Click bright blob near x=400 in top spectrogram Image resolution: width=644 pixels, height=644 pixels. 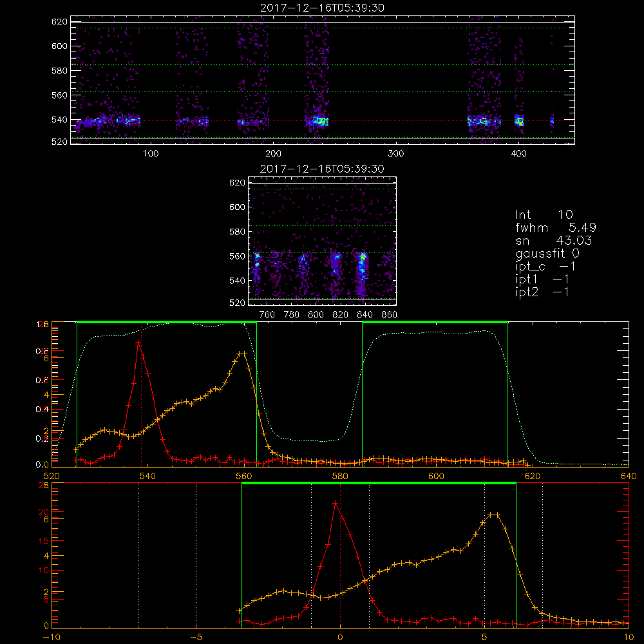click(520, 120)
